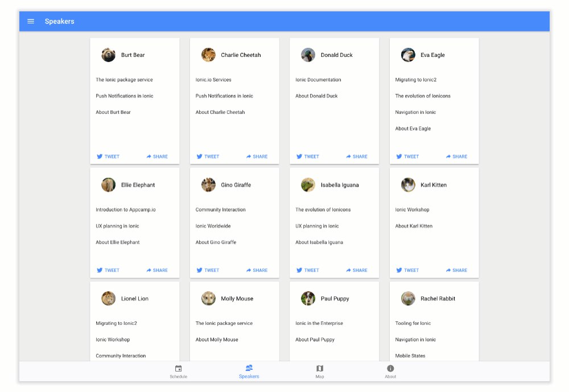View 'About Molly Mouse'
569x392 pixels.
pos(217,339)
